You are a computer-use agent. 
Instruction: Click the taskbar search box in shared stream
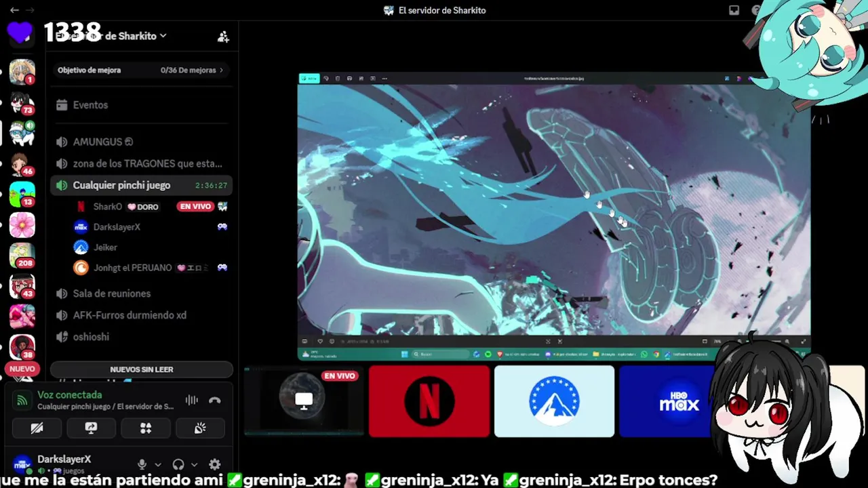tap(441, 354)
